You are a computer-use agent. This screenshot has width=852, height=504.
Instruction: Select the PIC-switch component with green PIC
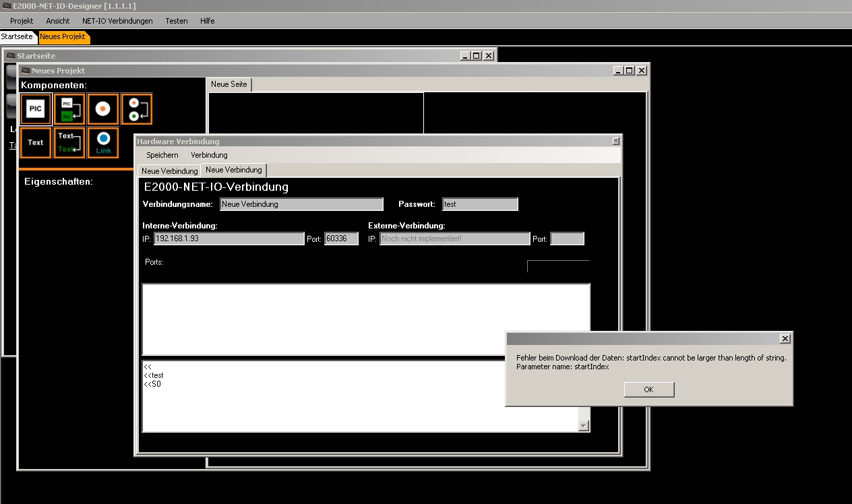pyautogui.click(x=69, y=109)
